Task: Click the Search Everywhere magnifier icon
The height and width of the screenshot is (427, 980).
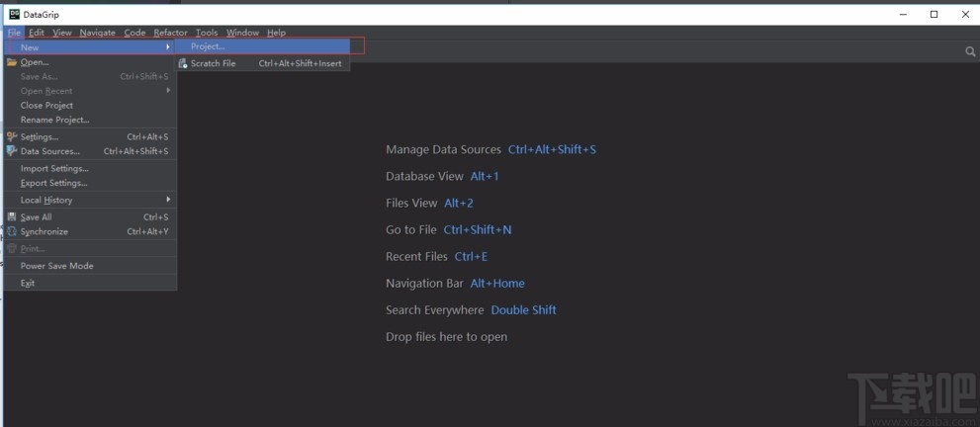Action: pos(970,51)
